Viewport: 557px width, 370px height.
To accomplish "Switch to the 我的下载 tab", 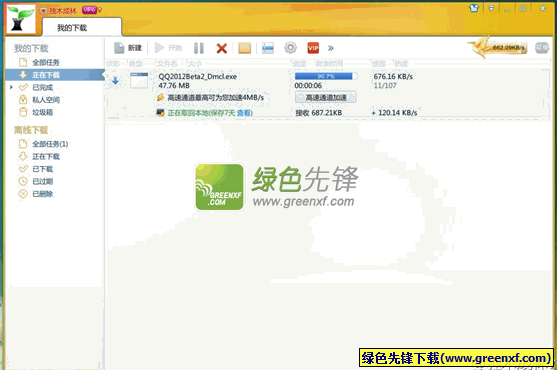I will tap(82, 27).
